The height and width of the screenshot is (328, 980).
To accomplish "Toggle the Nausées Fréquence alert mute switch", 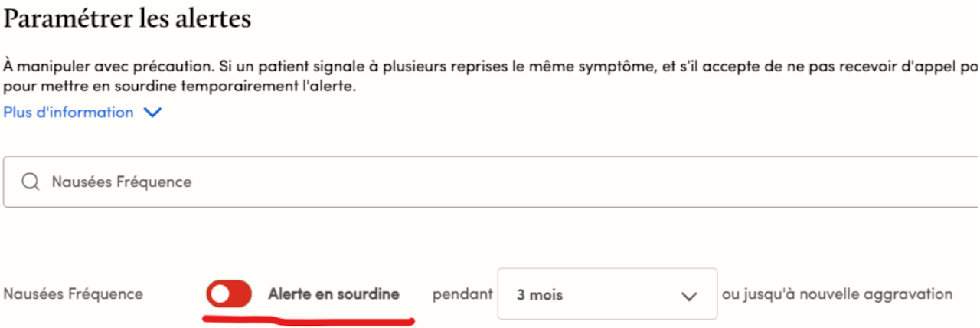I will click(229, 294).
